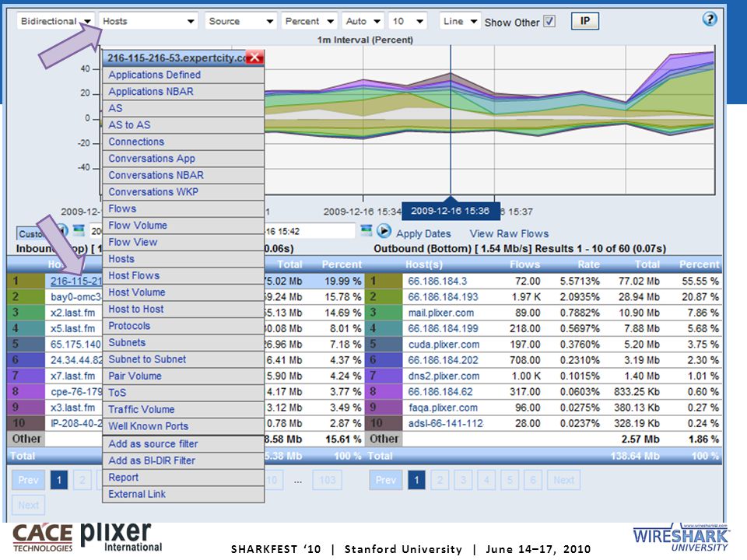This screenshot has width=747, height=560.
Task: Expand the Line graph type dropdown
Action: pos(460,22)
